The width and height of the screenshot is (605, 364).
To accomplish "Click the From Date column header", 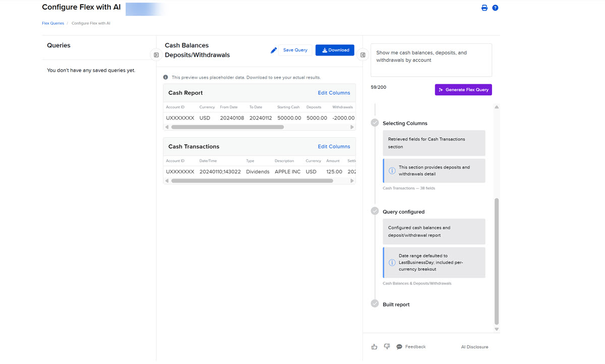I will [229, 107].
